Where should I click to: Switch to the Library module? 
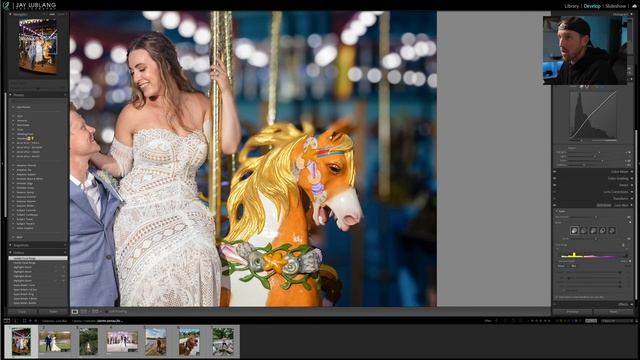(571, 6)
